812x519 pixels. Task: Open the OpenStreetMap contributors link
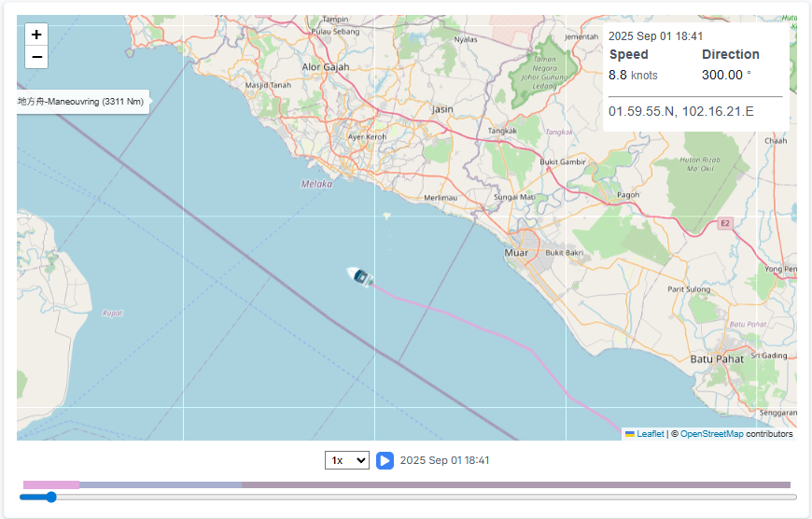pyautogui.click(x=711, y=434)
